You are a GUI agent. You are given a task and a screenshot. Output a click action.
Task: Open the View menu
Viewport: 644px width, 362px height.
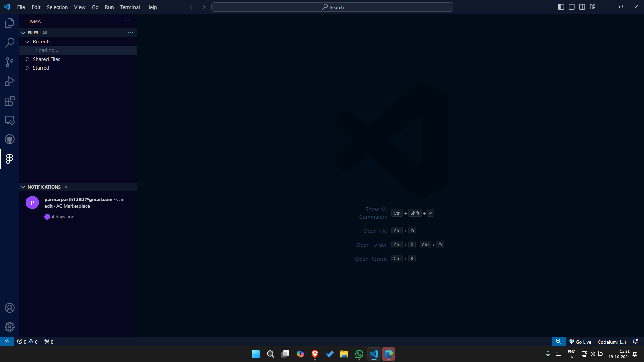[79, 7]
